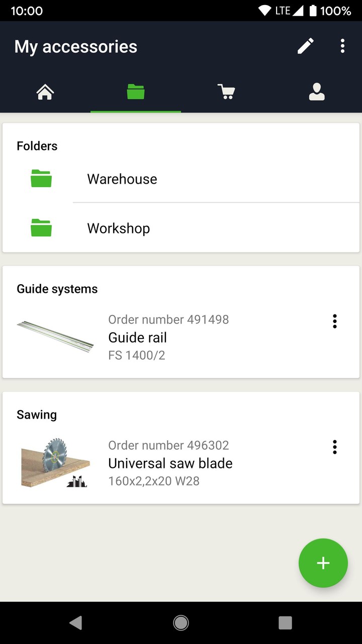Select the Universal saw blade item
362x644 pixels.
(x=170, y=463)
